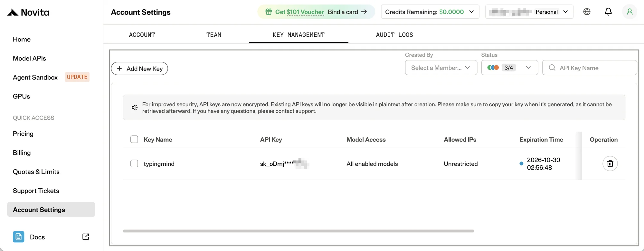Click the Key Name column header
The image size is (644, 251).
pos(158,139)
